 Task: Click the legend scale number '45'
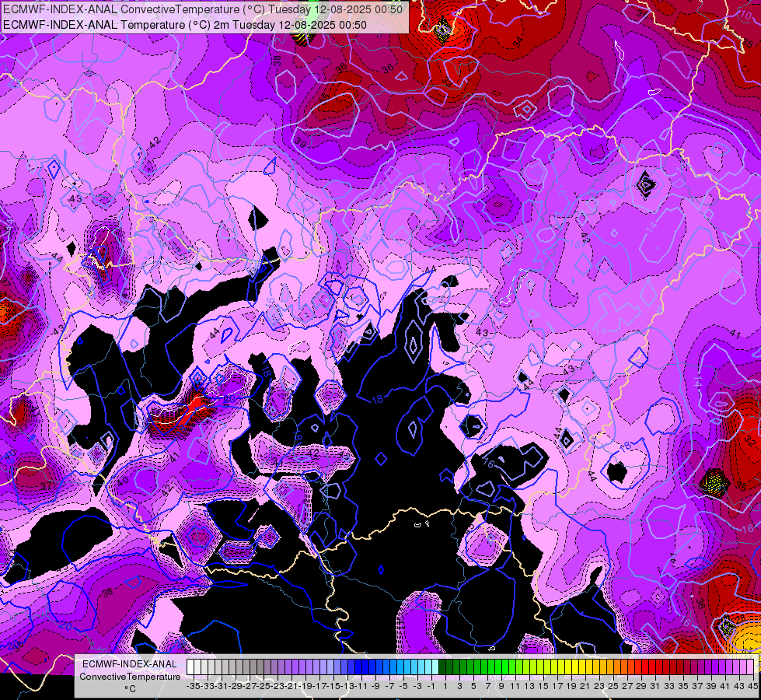pos(752,686)
